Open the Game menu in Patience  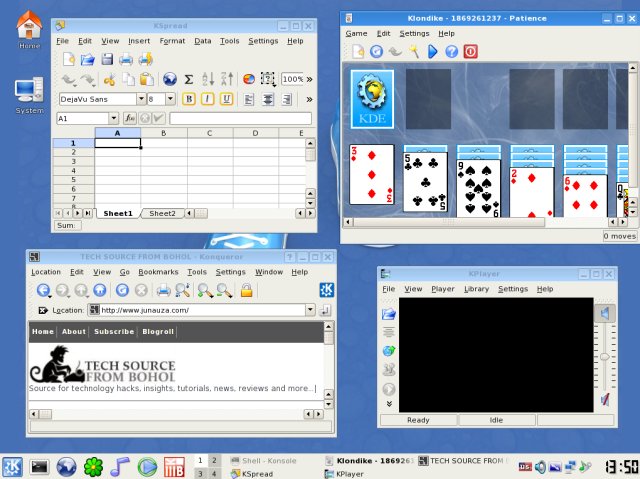tap(356, 33)
